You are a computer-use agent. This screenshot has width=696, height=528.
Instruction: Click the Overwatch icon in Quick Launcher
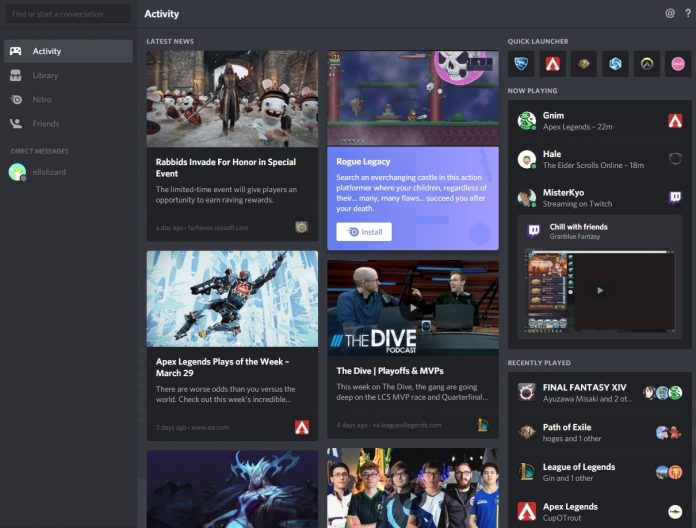click(647, 64)
